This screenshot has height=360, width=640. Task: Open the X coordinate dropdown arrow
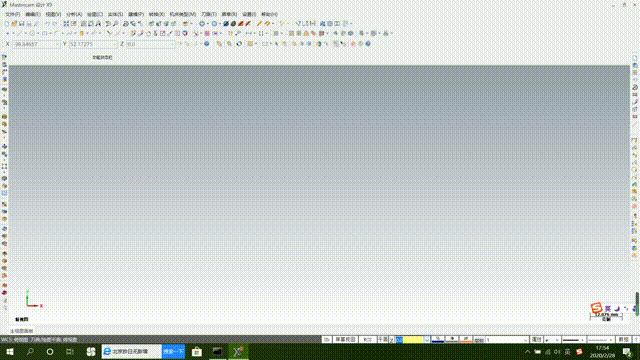(57, 44)
